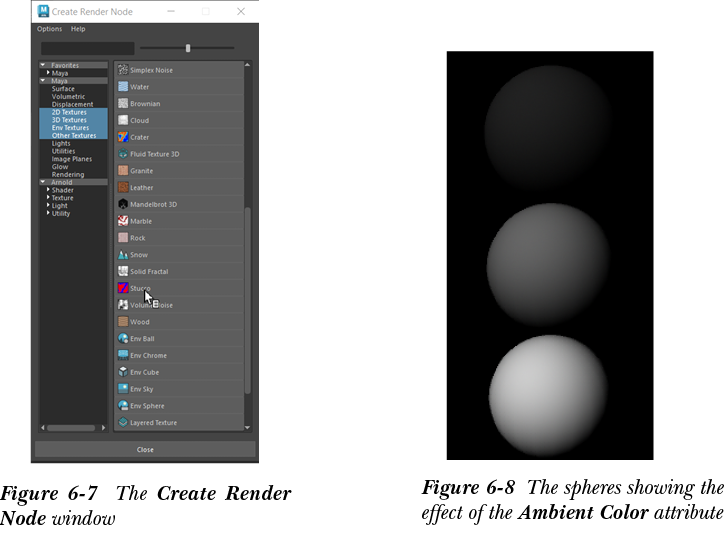Choose the Snow texture icon

tap(123, 255)
